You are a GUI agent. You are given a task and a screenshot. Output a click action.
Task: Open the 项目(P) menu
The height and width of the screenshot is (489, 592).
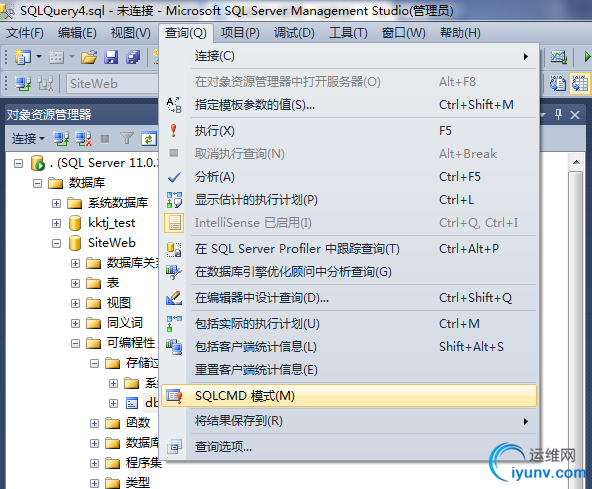point(240,33)
